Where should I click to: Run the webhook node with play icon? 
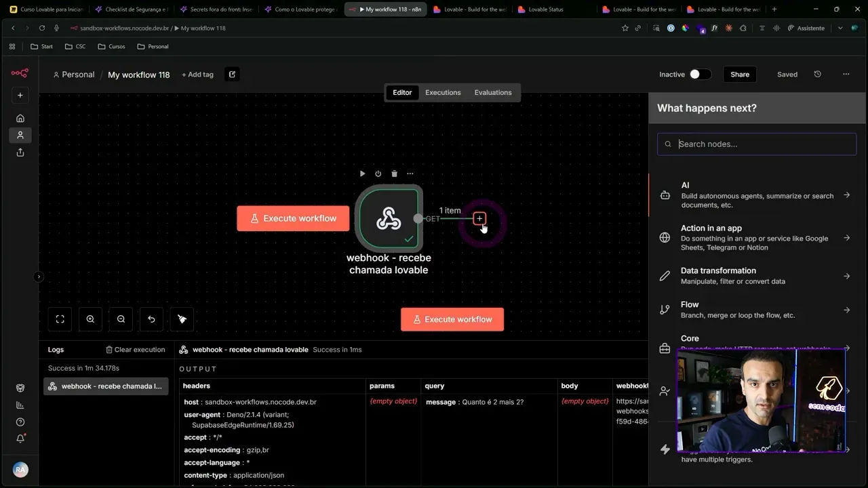click(x=362, y=174)
